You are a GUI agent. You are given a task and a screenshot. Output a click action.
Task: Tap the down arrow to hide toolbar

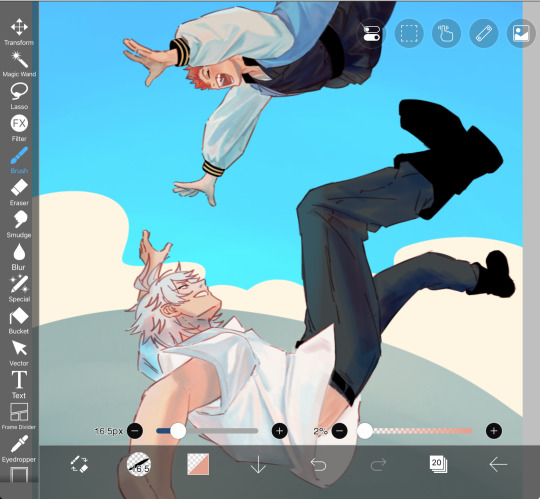click(258, 464)
